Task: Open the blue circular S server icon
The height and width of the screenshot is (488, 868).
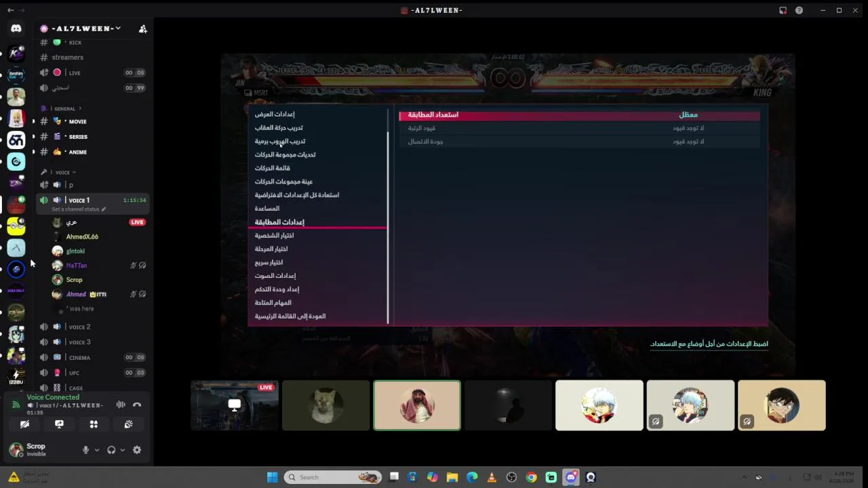Action: click(16, 269)
